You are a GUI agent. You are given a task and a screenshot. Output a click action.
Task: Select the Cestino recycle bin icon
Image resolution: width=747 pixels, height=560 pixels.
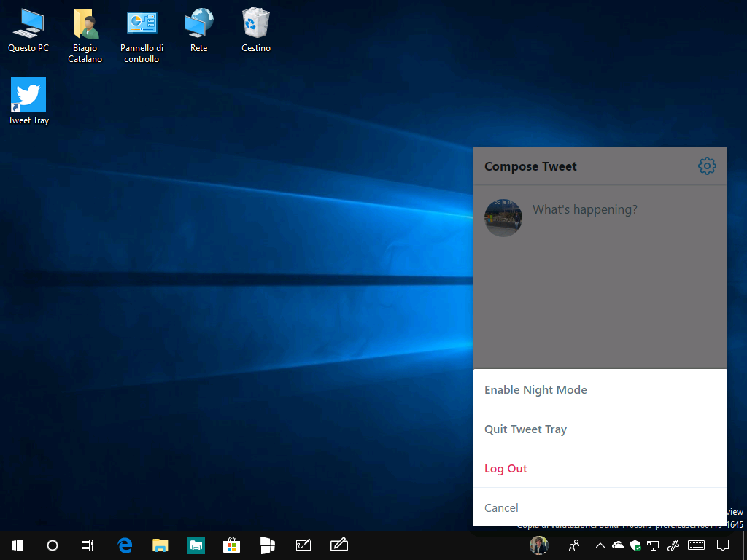256,31
